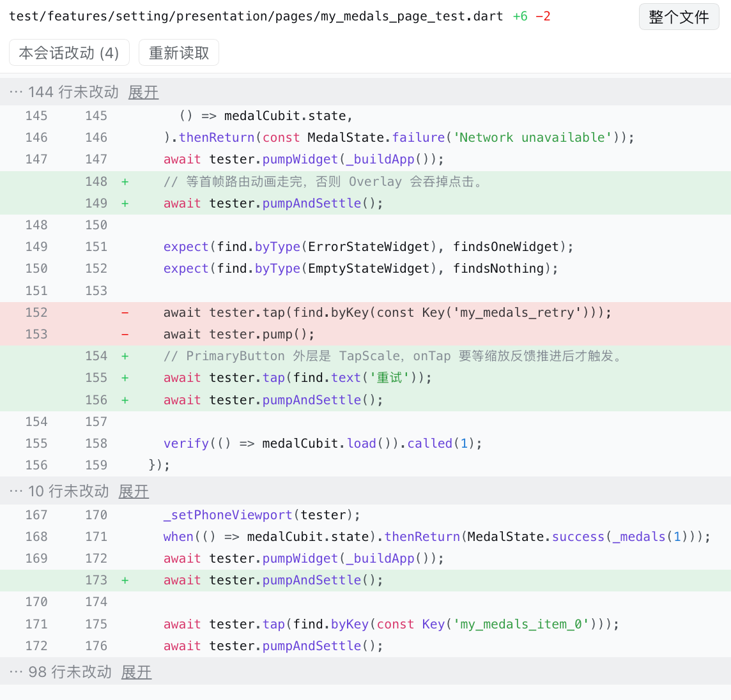Click the line expecting EmptyStateWidget findsNothing

tap(365, 268)
